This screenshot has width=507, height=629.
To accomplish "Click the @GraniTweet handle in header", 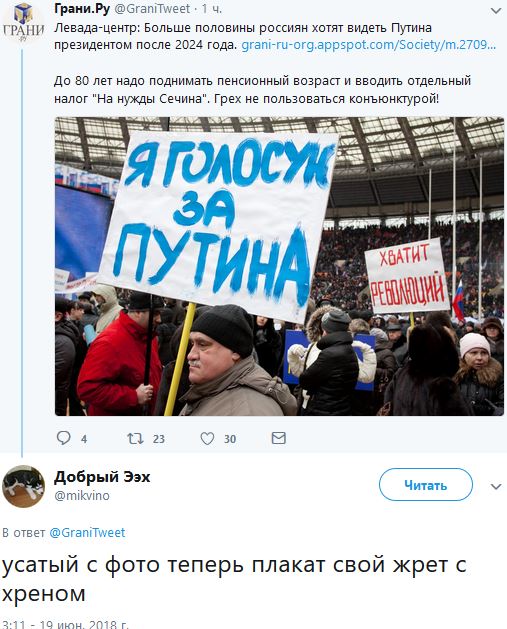I will click(152, 9).
